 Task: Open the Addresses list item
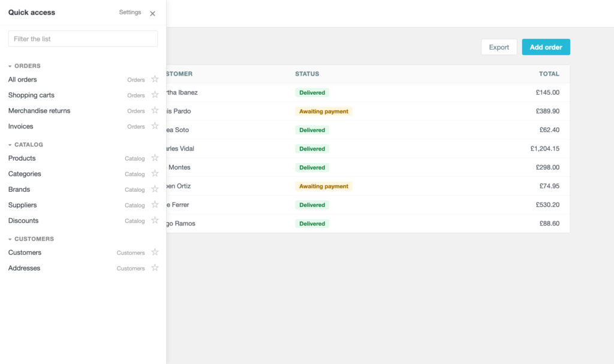(24, 269)
